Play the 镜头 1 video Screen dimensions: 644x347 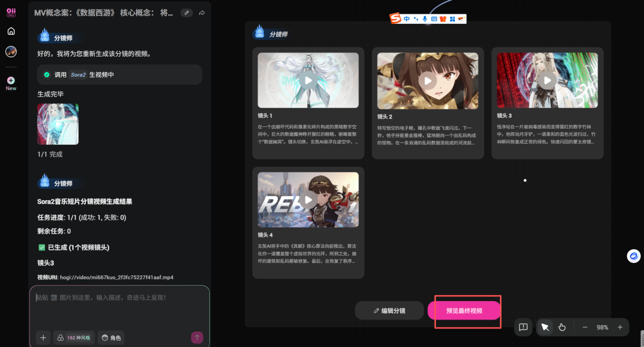(x=308, y=80)
